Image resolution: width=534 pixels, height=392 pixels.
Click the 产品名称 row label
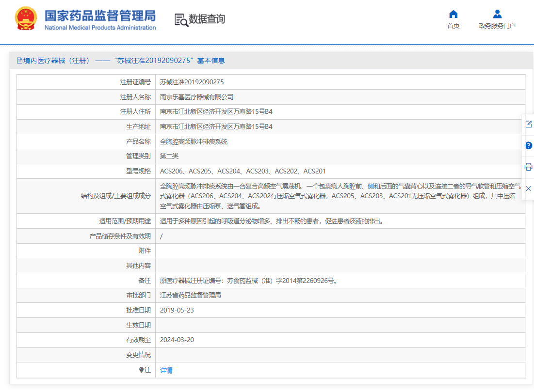coord(138,141)
